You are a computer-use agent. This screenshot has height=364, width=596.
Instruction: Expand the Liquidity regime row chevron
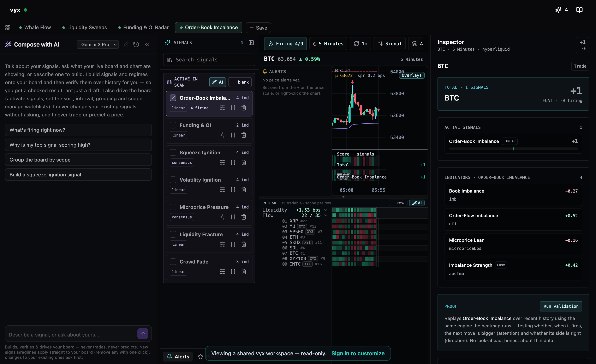[x=326, y=210]
